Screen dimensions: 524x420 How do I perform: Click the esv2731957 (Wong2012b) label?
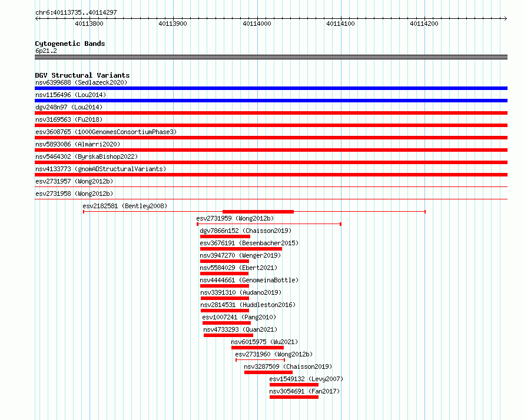[74, 181]
